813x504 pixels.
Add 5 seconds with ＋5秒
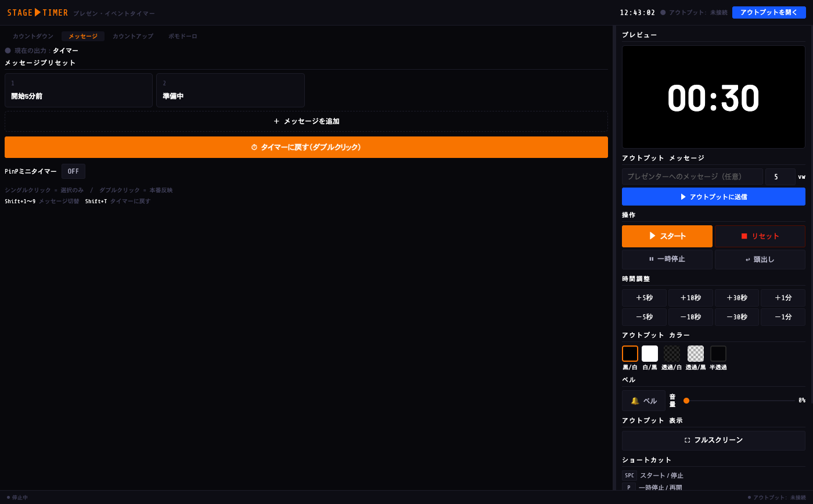pos(644,298)
